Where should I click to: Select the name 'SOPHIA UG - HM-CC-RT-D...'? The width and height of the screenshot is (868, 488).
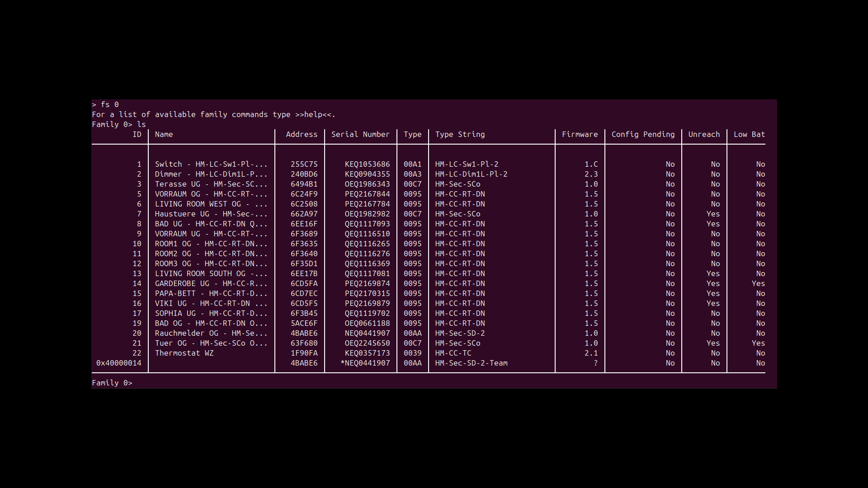[211, 313]
